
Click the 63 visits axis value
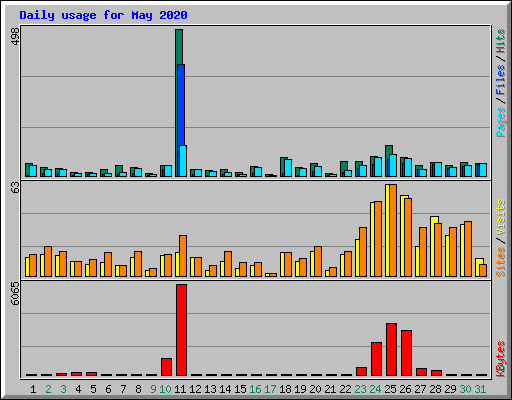(x=15, y=188)
